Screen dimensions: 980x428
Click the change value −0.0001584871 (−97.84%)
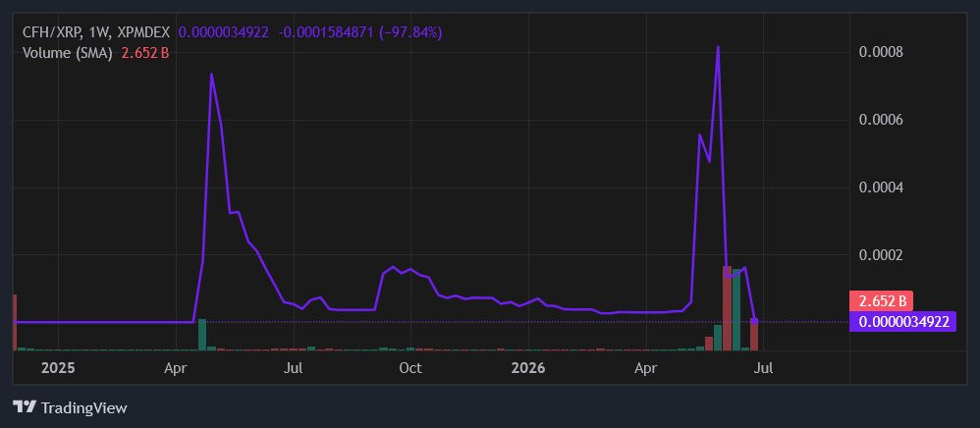pyautogui.click(x=361, y=32)
